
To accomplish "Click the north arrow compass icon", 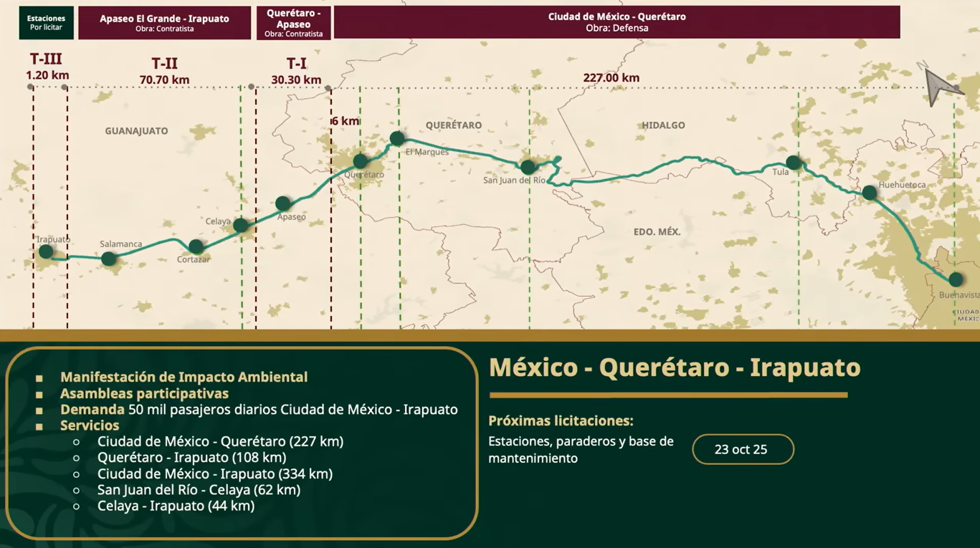I will pyautogui.click(x=936, y=85).
